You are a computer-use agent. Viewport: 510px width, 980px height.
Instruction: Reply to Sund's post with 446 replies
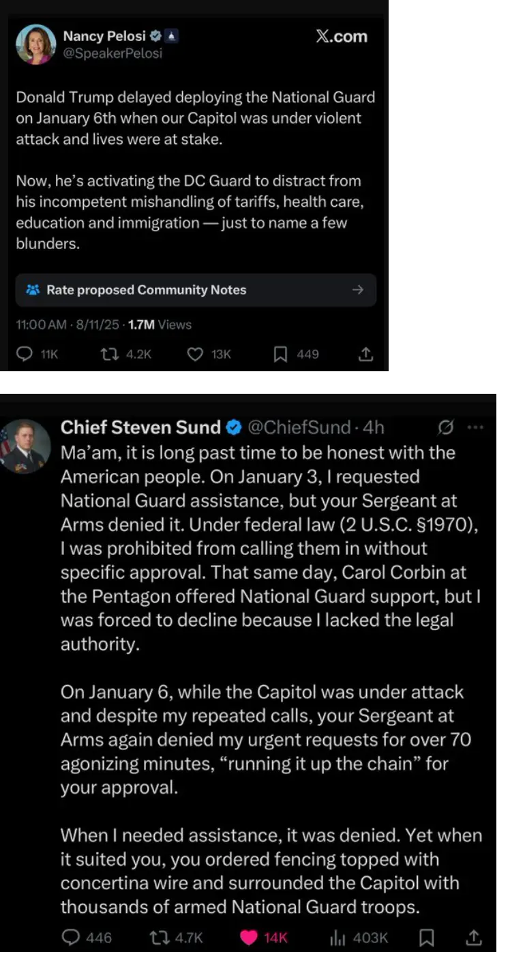tap(71, 938)
